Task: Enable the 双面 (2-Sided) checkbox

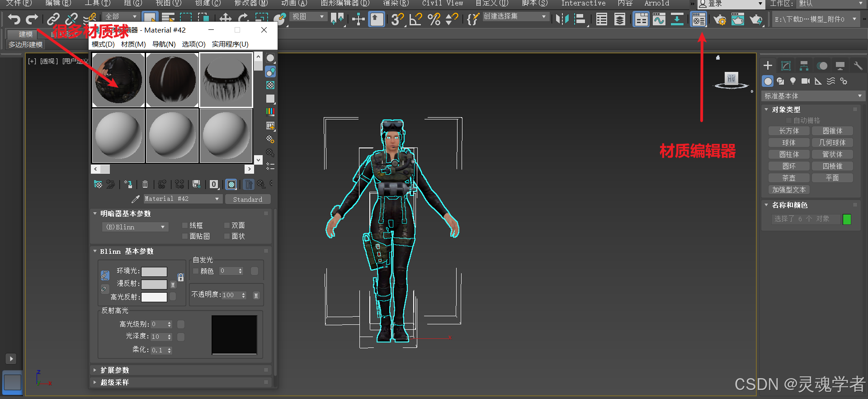Action: coord(227,225)
